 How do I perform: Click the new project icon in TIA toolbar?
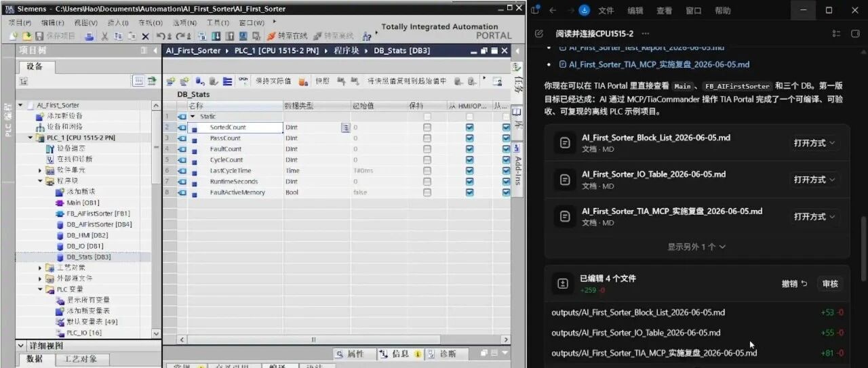(15, 36)
